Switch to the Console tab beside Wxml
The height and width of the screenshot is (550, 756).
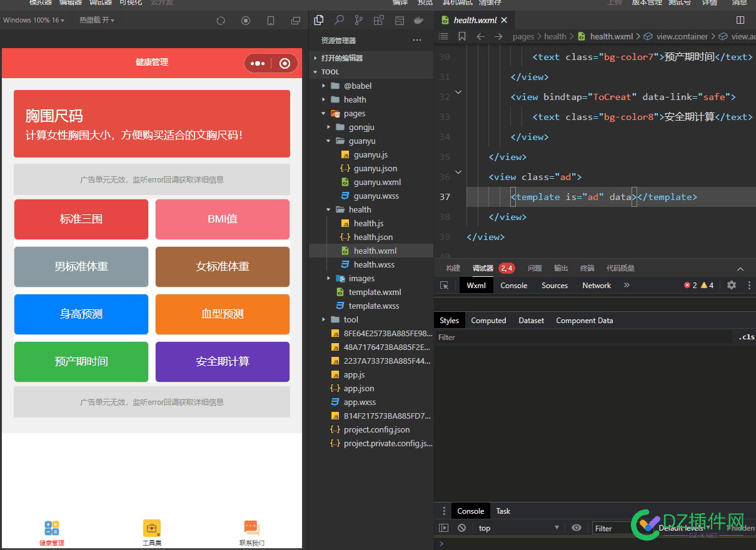(x=514, y=285)
